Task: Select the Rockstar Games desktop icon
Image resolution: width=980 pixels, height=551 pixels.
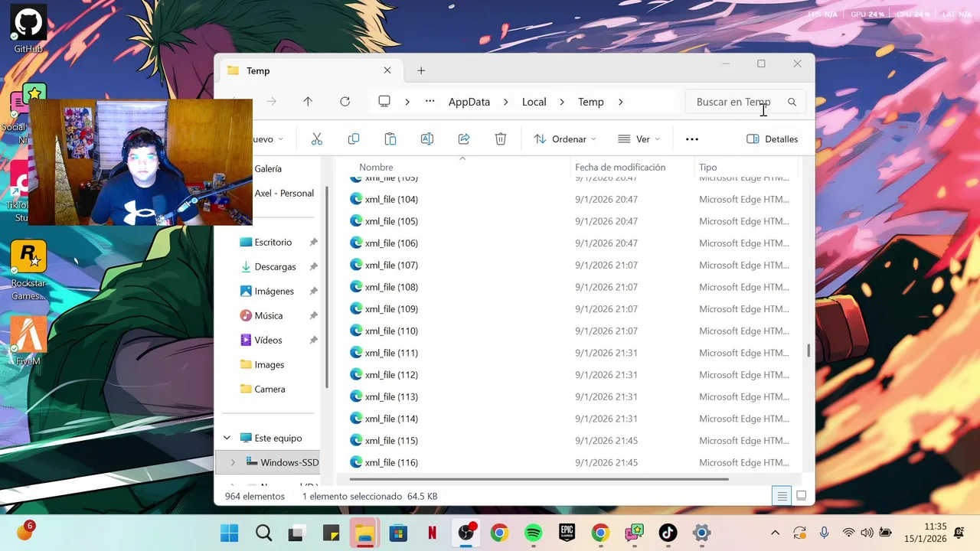Action: tap(28, 269)
